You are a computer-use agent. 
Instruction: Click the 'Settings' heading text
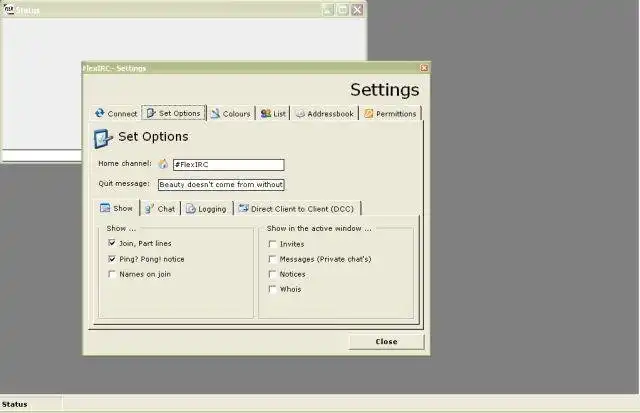point(384,90)
